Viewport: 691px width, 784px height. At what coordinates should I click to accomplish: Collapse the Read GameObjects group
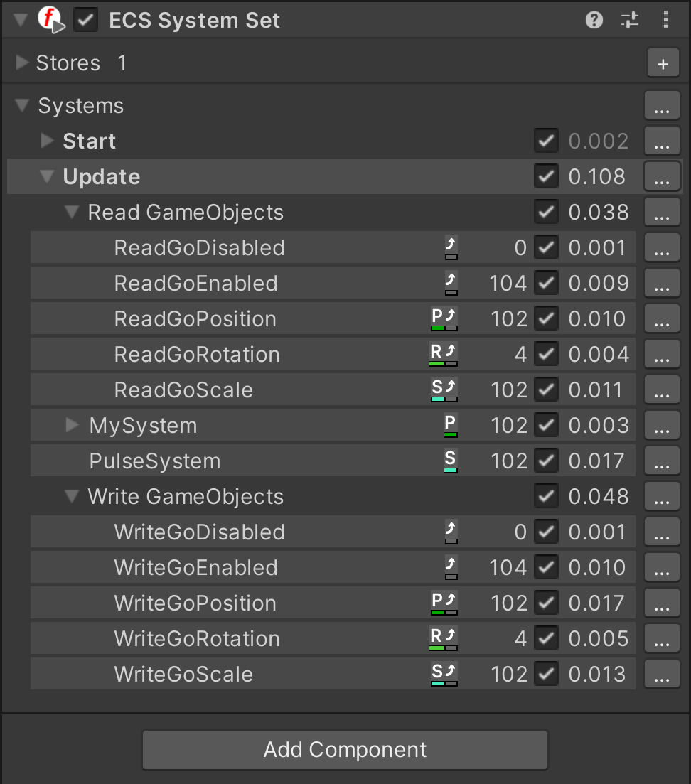pyautogui.click(x=72, y=213)
